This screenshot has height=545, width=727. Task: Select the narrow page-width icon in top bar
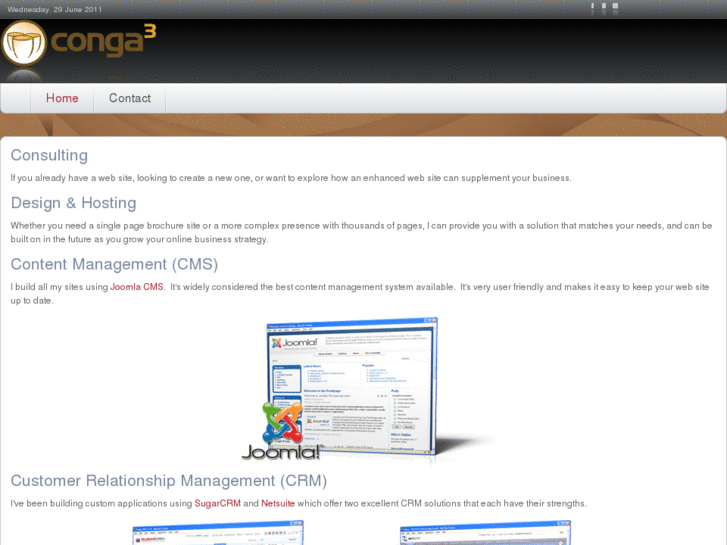[x=592, y=6]
